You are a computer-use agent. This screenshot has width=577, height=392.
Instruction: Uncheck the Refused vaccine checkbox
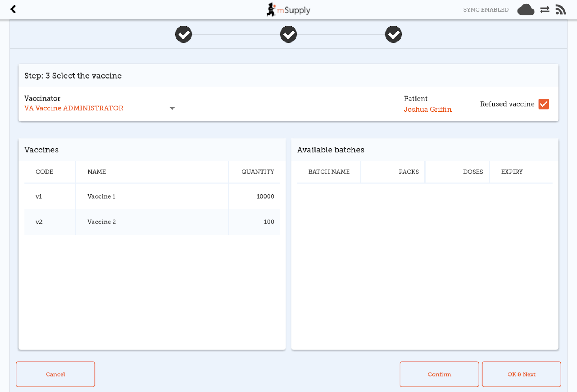point(543,104)
